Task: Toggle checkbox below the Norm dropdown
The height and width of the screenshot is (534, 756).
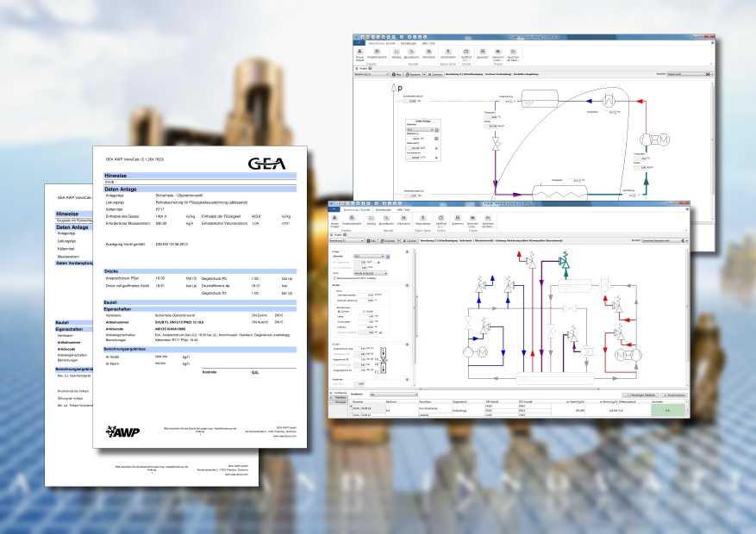Action: click(334, 278)
